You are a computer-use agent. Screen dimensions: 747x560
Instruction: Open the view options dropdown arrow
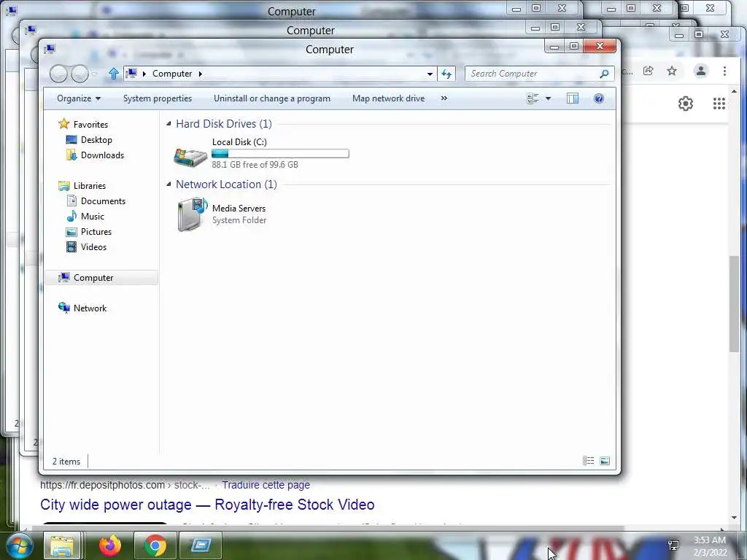(x=548, y=98)
